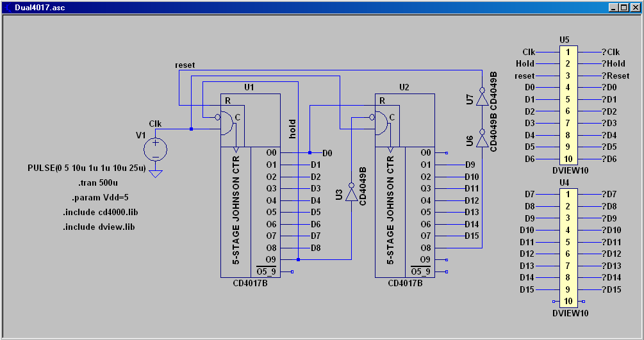Click the D8 net label on U1
This screenshot has width=644, height=340.
(315, 248)
